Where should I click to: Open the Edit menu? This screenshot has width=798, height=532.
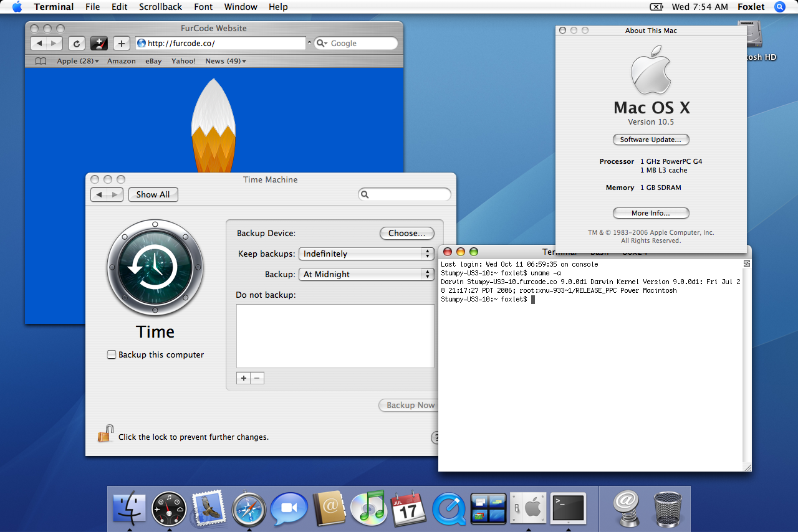click(x=120, y=7)
